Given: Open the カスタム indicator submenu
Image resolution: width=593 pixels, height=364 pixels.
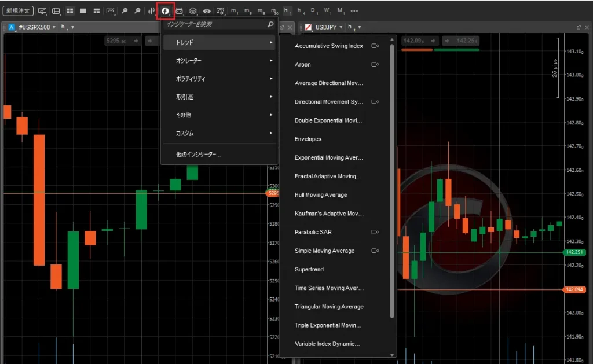Looking at the screenshot, I should click(219, 133).
